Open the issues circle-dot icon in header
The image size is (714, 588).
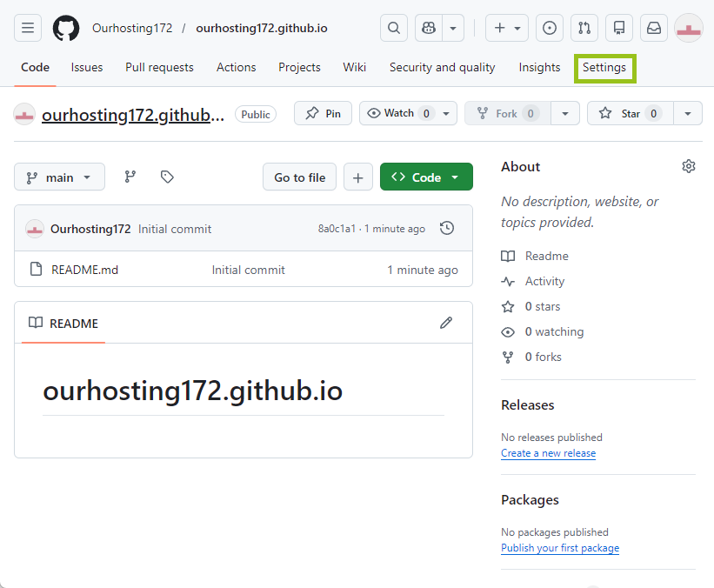coord(550,28)
